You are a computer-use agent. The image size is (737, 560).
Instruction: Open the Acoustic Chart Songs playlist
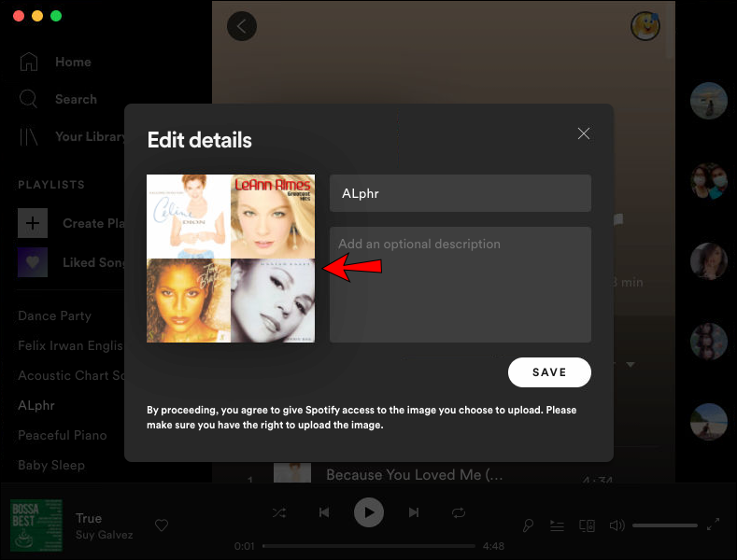71,375
